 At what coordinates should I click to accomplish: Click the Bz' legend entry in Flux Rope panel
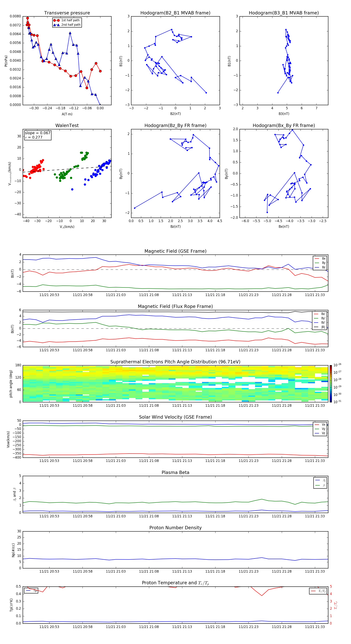[x=320, y=323]
